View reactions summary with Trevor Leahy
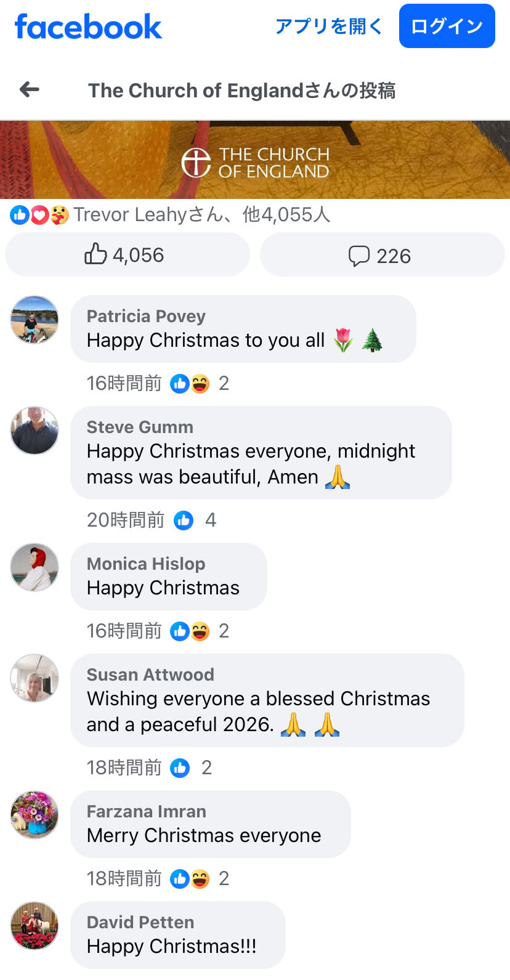This screenshot has height=980, width=510. tap(171, 214)
